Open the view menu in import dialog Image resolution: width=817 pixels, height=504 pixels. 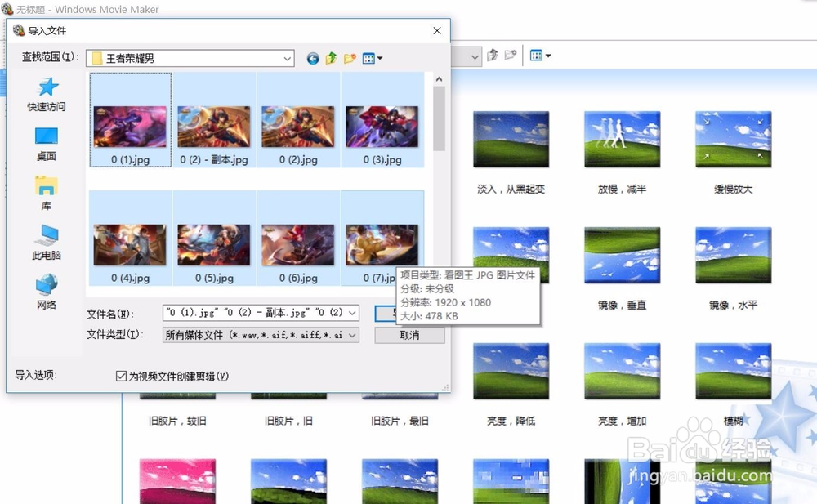372,58
